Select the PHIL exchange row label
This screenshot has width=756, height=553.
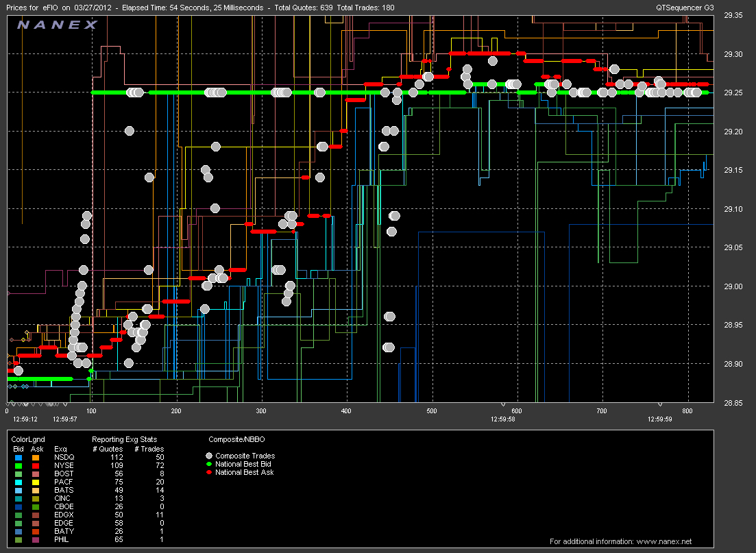(61, 539)
